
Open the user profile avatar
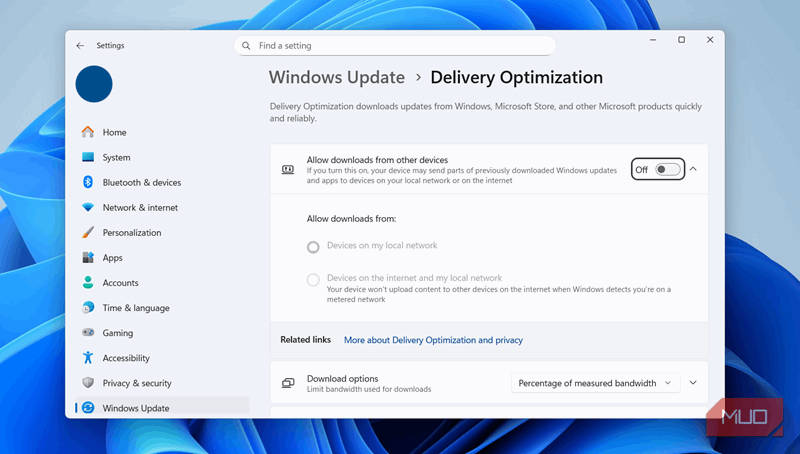pyautogui.click(x=94, y=84)
